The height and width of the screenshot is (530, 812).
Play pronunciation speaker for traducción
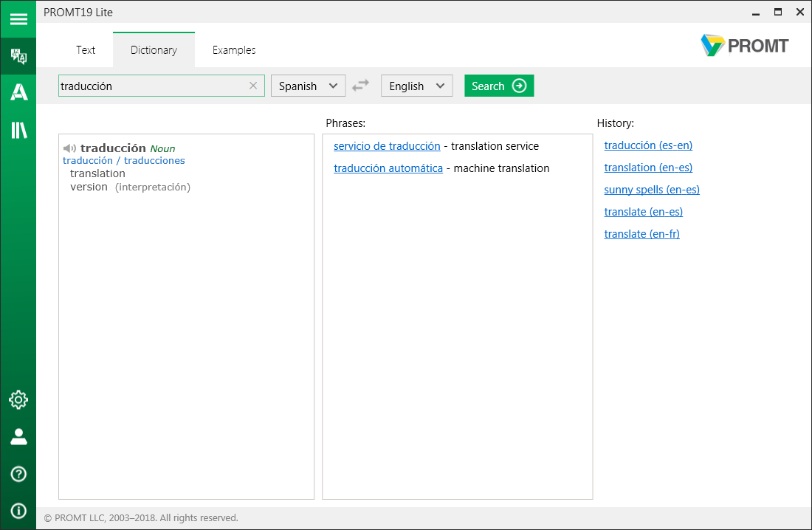click(x=69, y=148)
